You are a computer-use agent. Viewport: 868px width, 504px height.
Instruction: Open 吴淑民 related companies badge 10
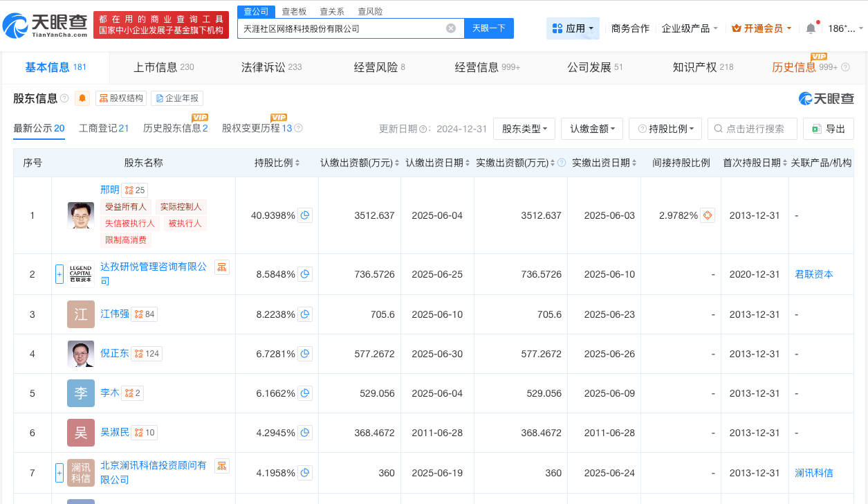coord(144,433)
